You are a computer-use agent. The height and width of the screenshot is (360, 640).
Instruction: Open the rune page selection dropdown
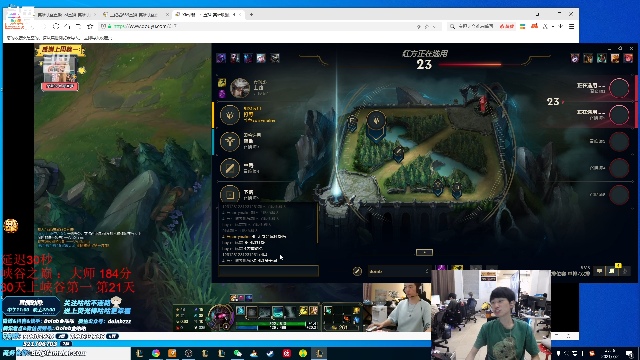[x=399, y=271]
